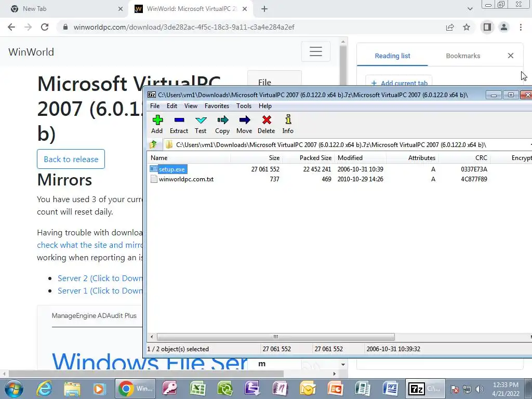Image resolution: width=532 pixels, height=399 pixels.
Task: Open Microsoft Word from taskbar
Action: [390, 389]
